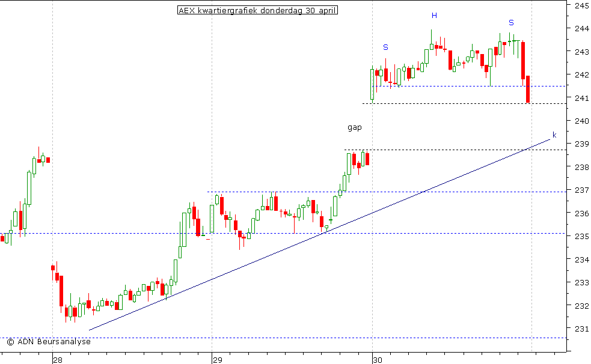Click the price label 244 on the y-axis

click(x=582, y=29)
